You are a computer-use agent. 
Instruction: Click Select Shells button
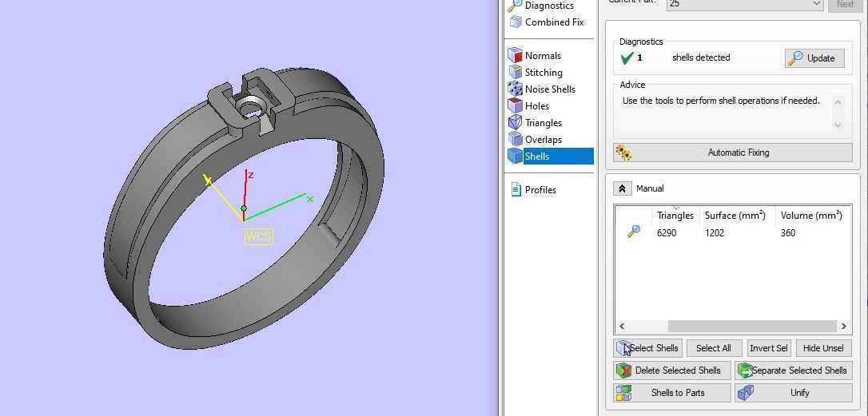pyautogui.click(x=647, y=348)
